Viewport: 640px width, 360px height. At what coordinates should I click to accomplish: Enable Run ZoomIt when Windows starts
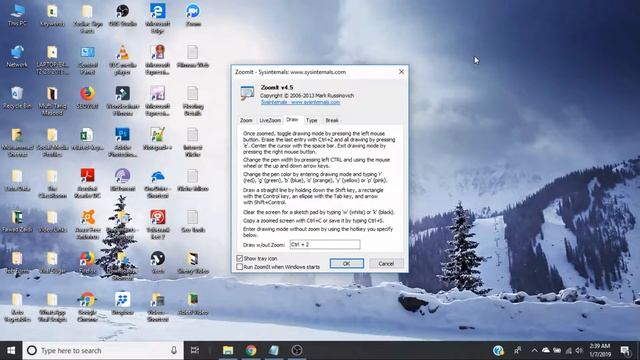[x=240, y=267]
